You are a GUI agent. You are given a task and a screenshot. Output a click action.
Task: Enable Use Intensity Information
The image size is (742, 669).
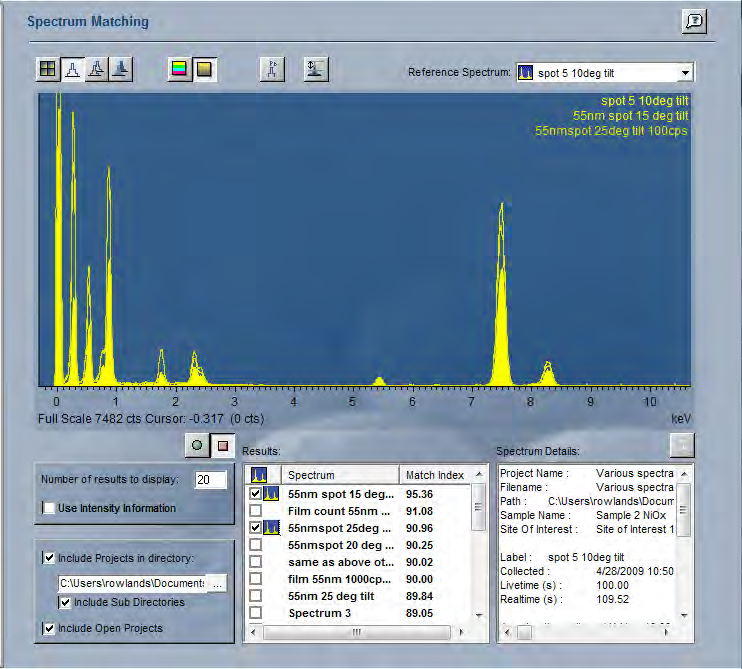49,508
